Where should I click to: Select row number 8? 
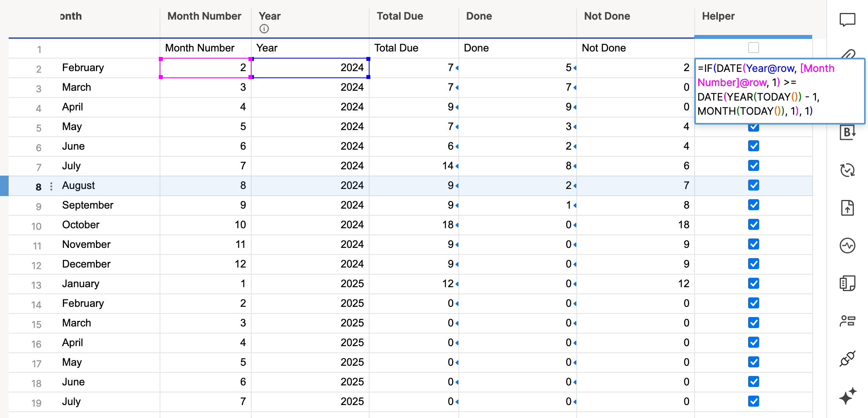[39, 187]
